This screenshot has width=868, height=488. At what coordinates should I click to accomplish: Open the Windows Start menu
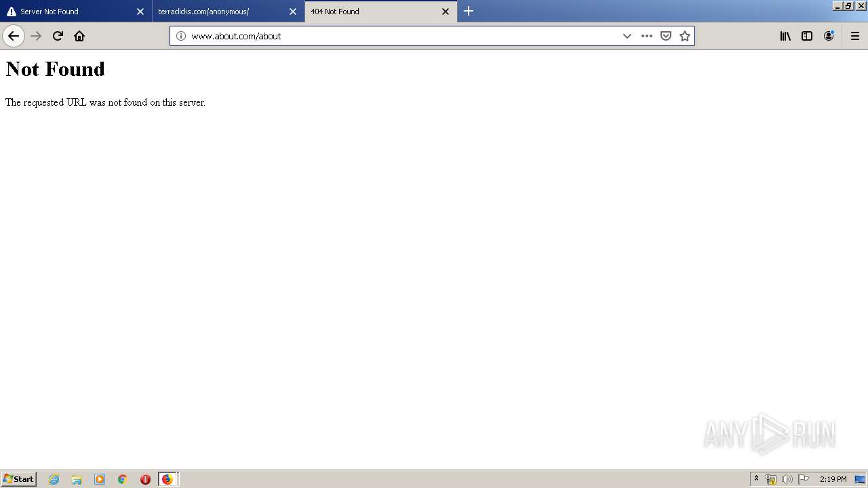(x=19, y=479)
